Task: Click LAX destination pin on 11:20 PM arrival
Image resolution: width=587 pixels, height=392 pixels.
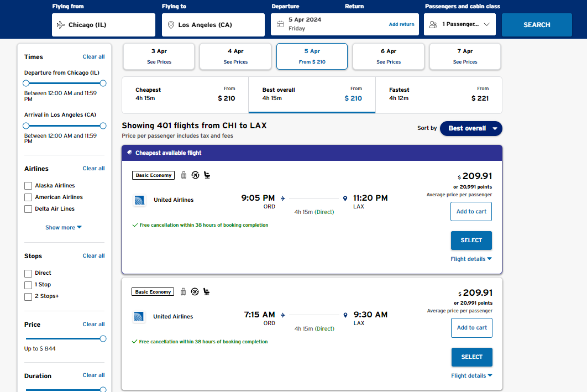Action: point(345,198)
